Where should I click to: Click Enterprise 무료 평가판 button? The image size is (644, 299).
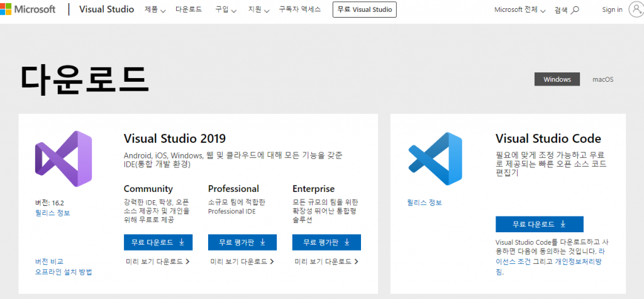point(326,242)
